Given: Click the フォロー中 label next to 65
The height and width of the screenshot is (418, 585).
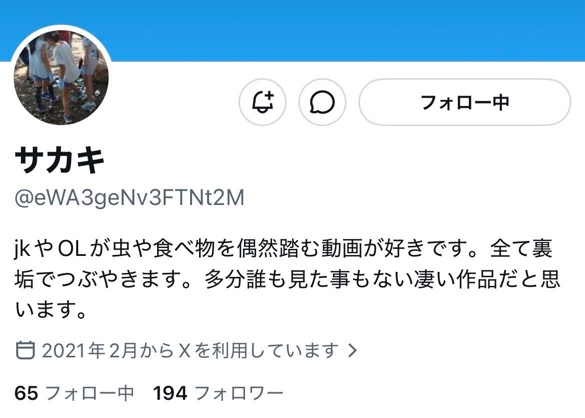Looking at the screenshot, I should 90,393.
